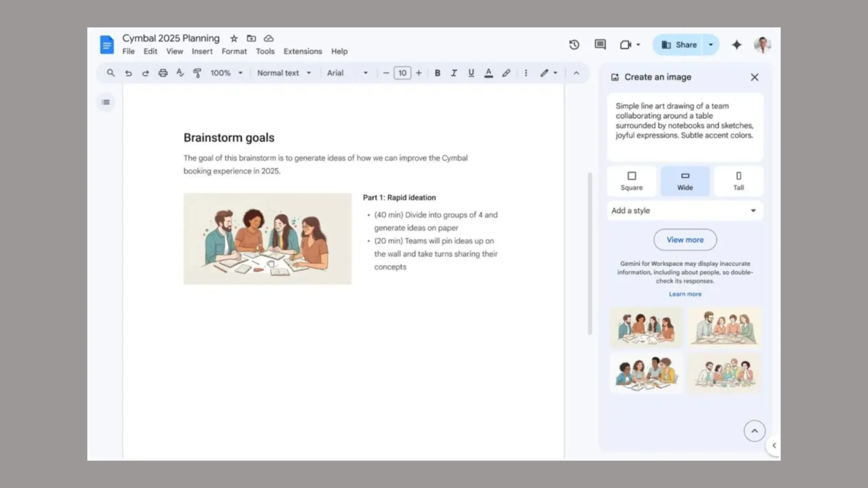The height and width of the screenshot is (488, 868).
Task: Click the search menus magnifier icon
Action: [111, 73]
